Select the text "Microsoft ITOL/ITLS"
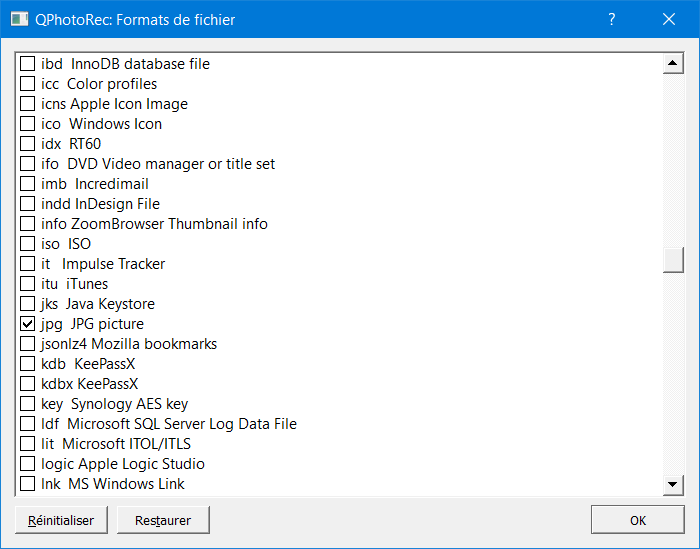This screenshot has width=700, height=549. tap(126, 444)
